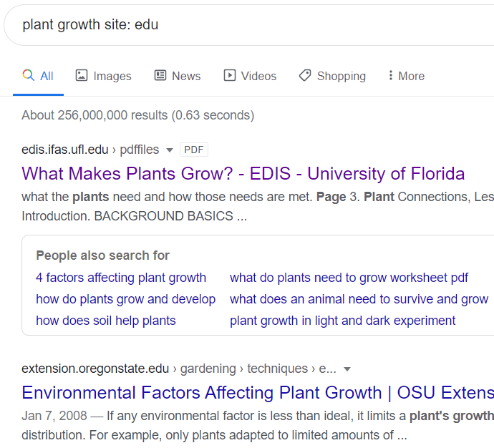This screenshot has width=494, height=448.
Task: Click the PDF label badge
Action: [194, 150]
